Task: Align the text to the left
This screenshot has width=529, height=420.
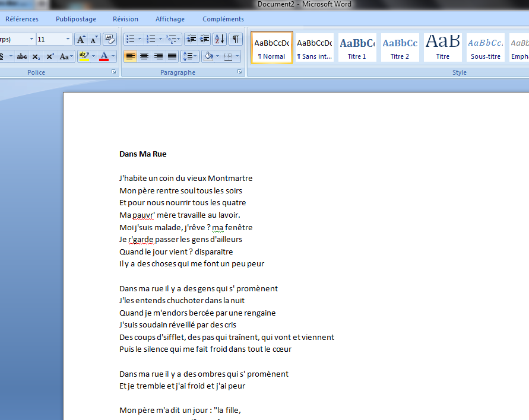Action: click(x=130, y=56)
